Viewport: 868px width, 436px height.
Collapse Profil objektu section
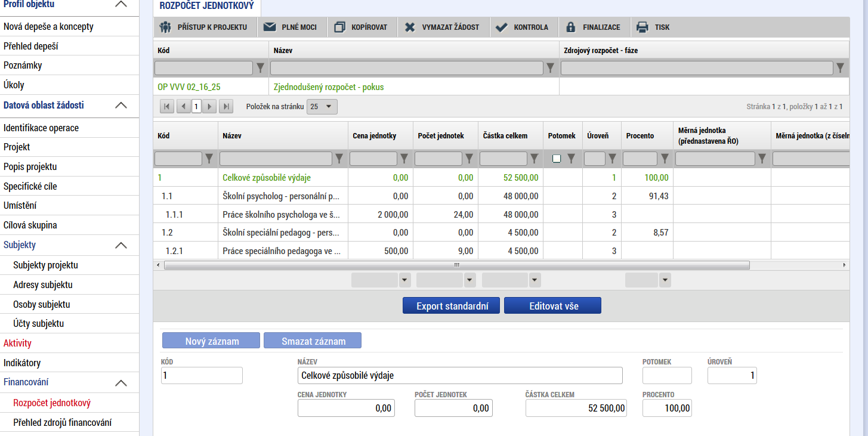(x=121, y=4)
